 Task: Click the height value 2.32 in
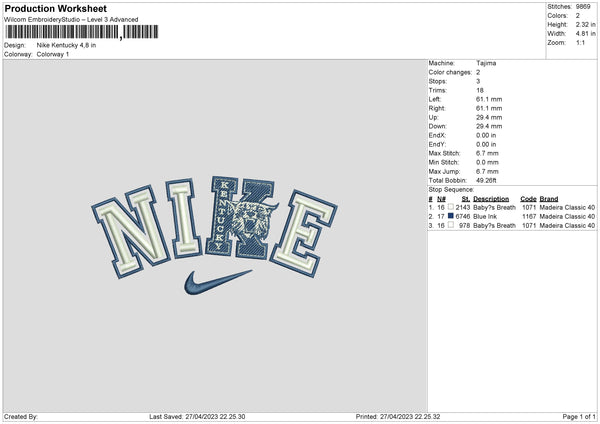[x=585, y=24]
